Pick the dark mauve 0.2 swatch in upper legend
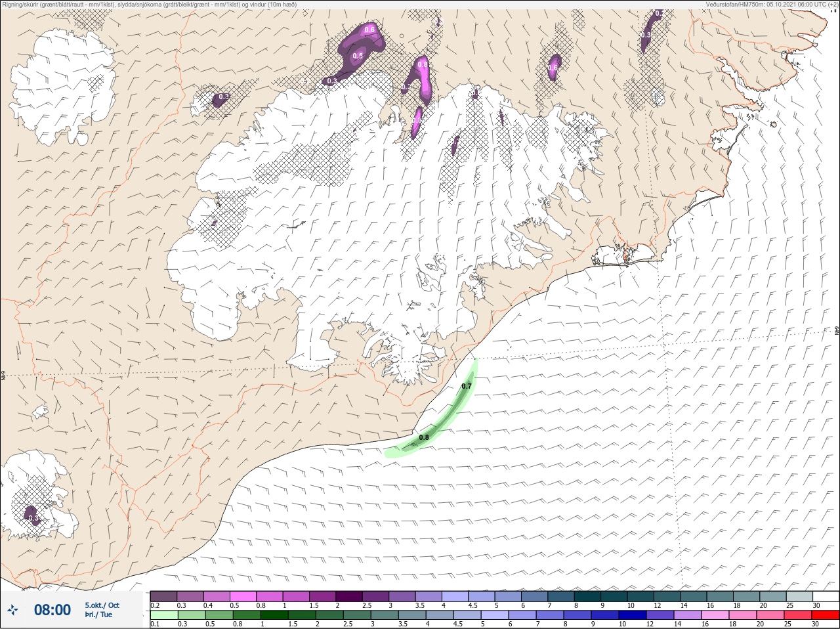Viewport: 840px width, 629px height. [163, 596]
